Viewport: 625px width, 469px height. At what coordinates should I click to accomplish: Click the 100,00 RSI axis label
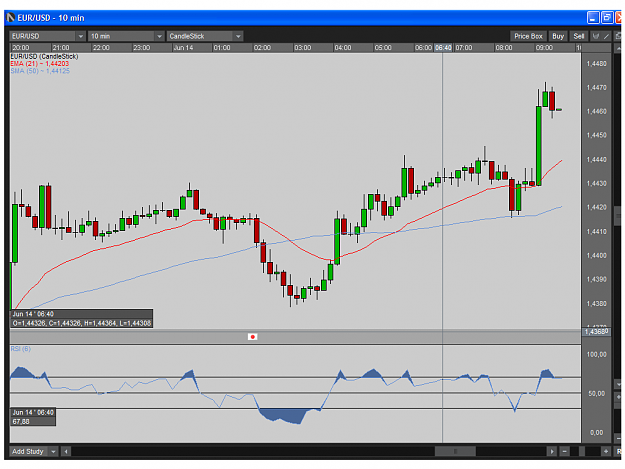(x=596, y=355)
